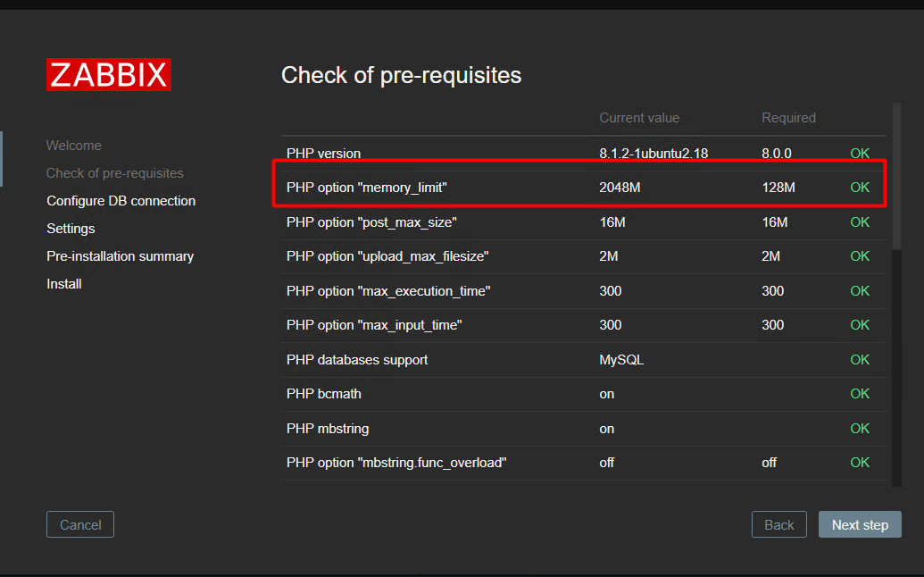Click the PHP bcmath row

[583, 394]
